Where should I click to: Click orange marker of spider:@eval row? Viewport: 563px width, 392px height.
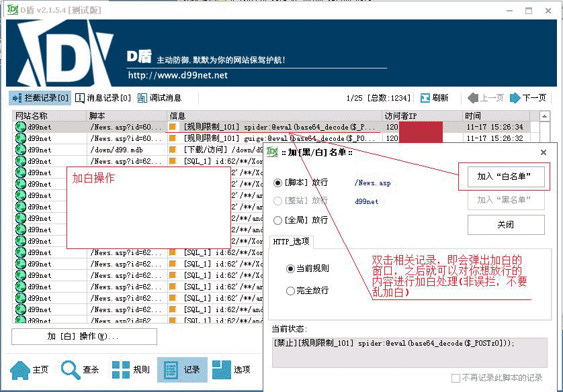tap(173, 127)
